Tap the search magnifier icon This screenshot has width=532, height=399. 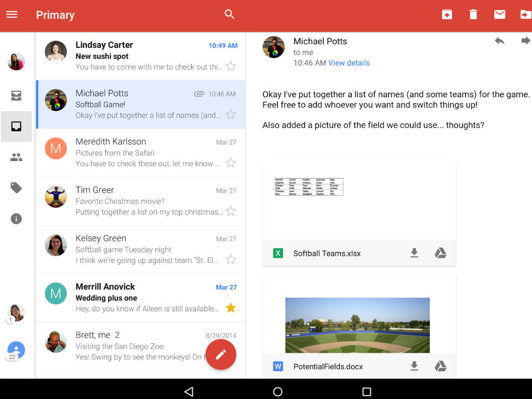click(230, 15)
